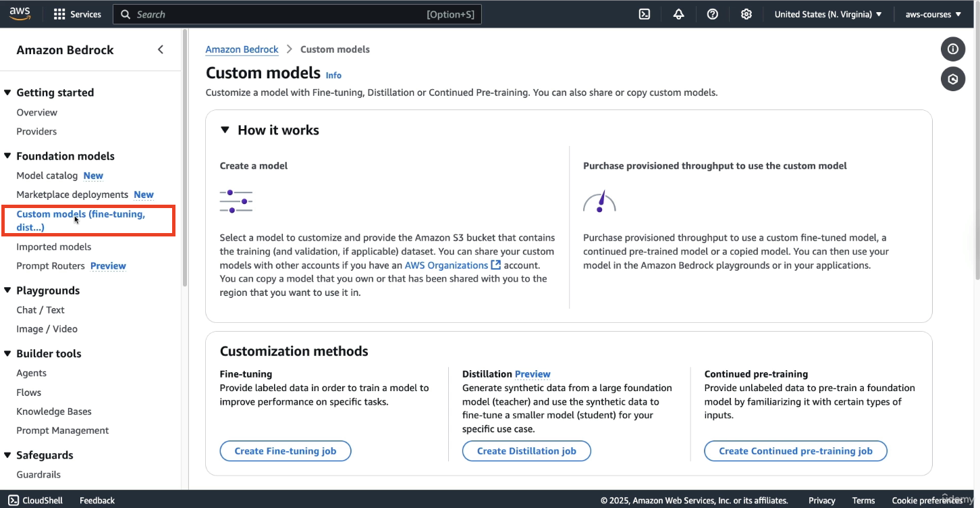
Task: Collapse the Getting started section
Action: [x=7, y=93]
